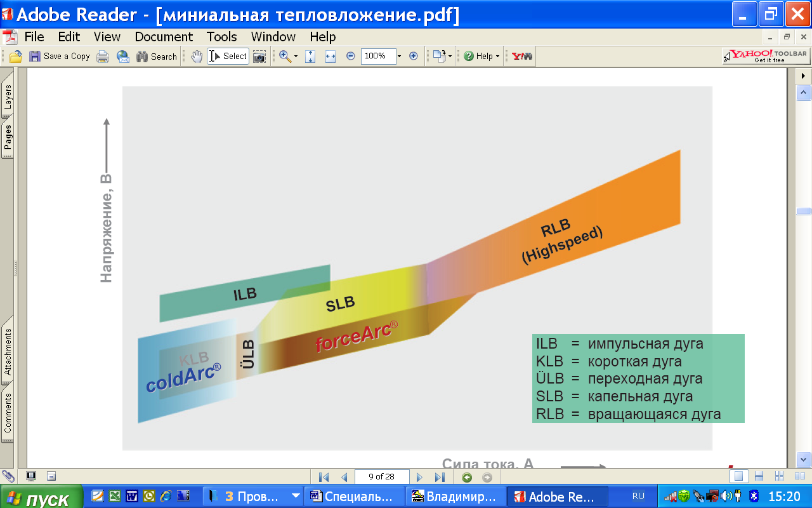This screenshot has width=812, height=508.
Task: Zoom in with plus button
Action: pyautogui.click(x=414, y=56)
